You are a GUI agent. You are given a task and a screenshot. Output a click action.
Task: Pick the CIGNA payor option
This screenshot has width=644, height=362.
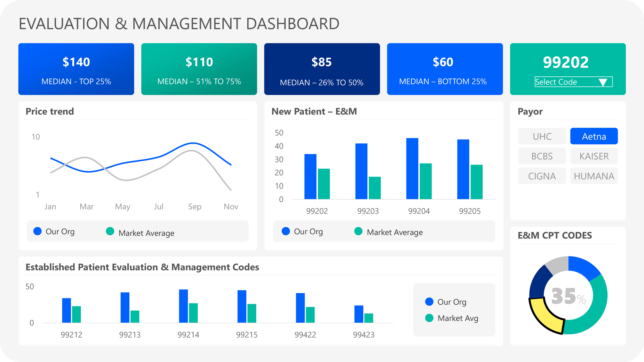point(542,176)
